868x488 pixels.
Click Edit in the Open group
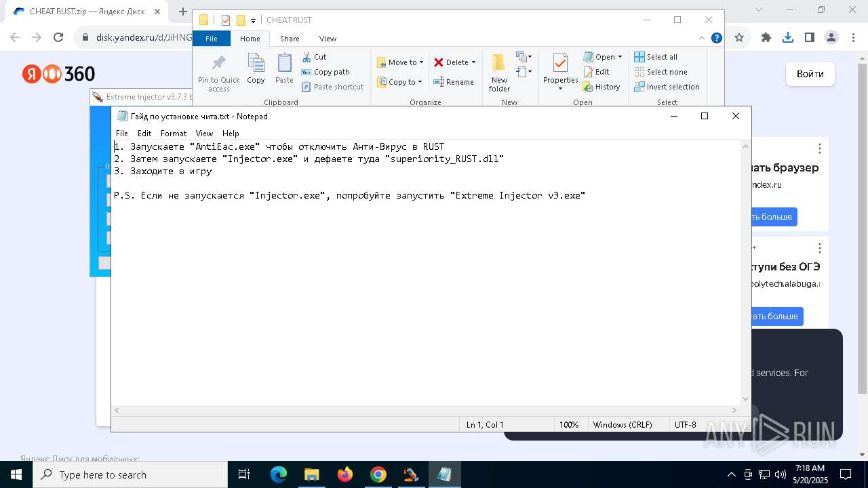[x=596, y=72]
